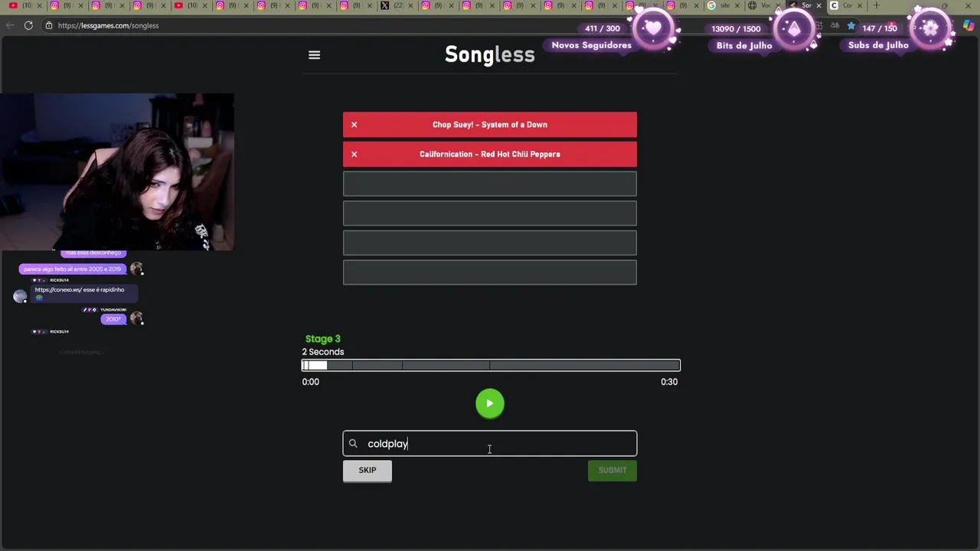Open a new browser tab
Viewport: 980px width, 551px height.
[877, 5]
